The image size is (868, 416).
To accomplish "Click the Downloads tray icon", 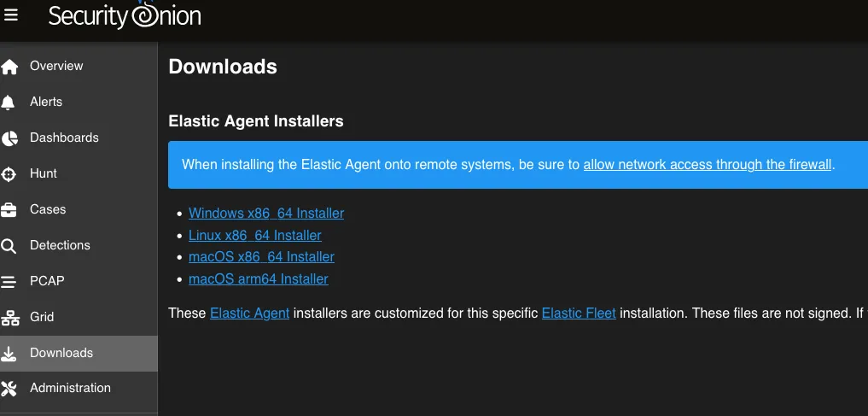I will (9, 354).
